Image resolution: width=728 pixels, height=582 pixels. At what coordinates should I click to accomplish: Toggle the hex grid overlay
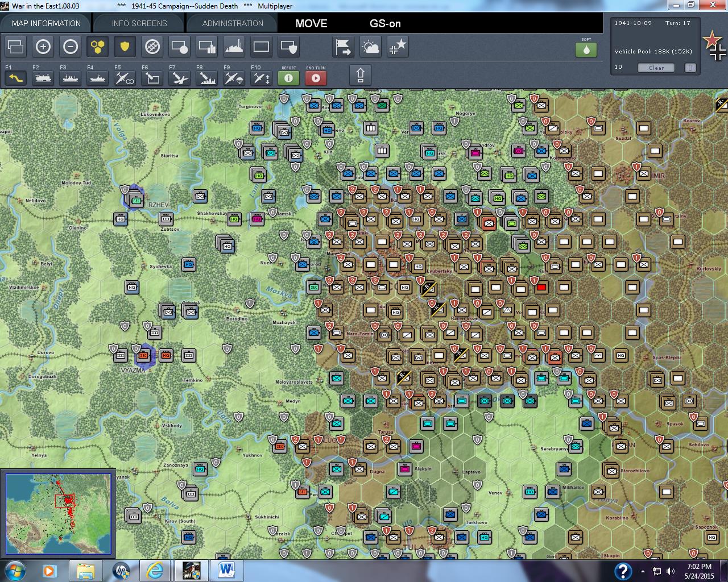[97, 47]
